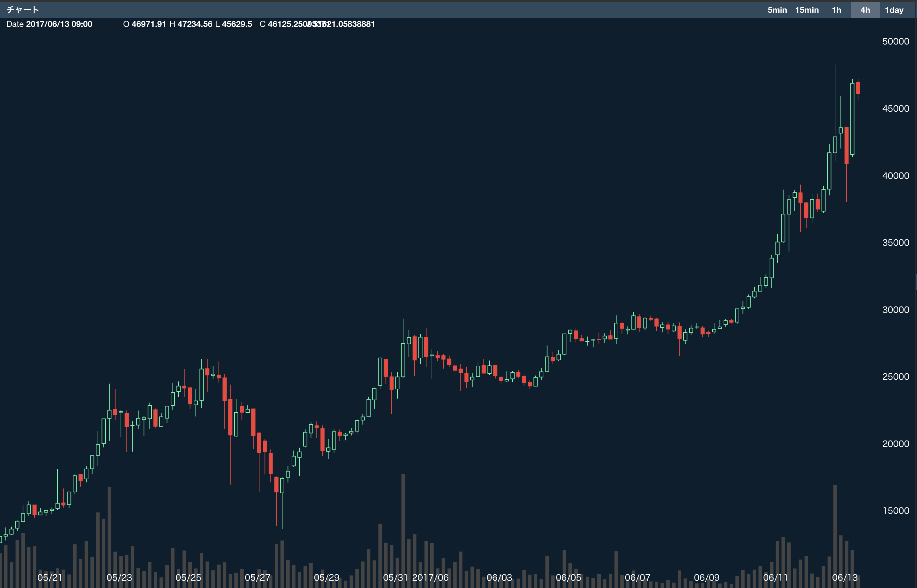Click the 40000 price axis label

[x=895, y=176]
